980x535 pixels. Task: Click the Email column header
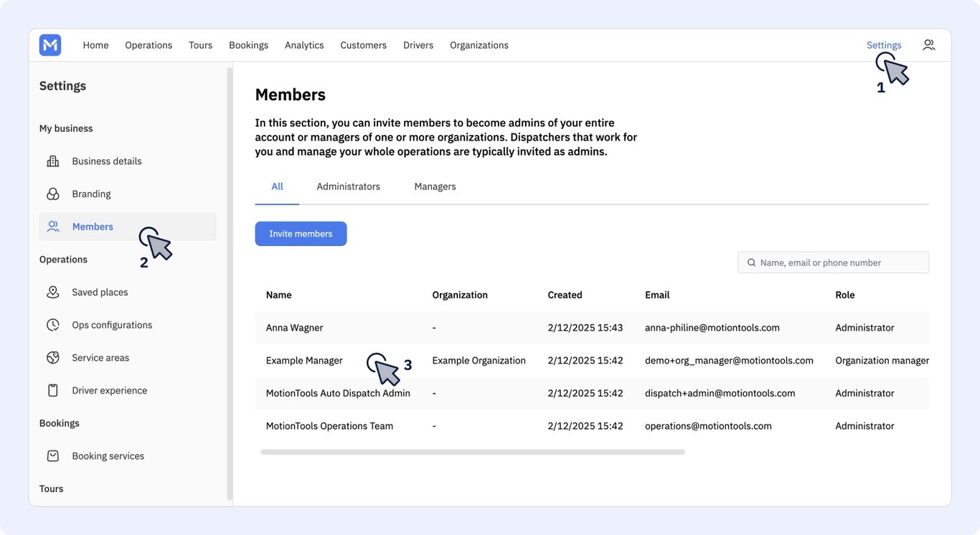657,295
